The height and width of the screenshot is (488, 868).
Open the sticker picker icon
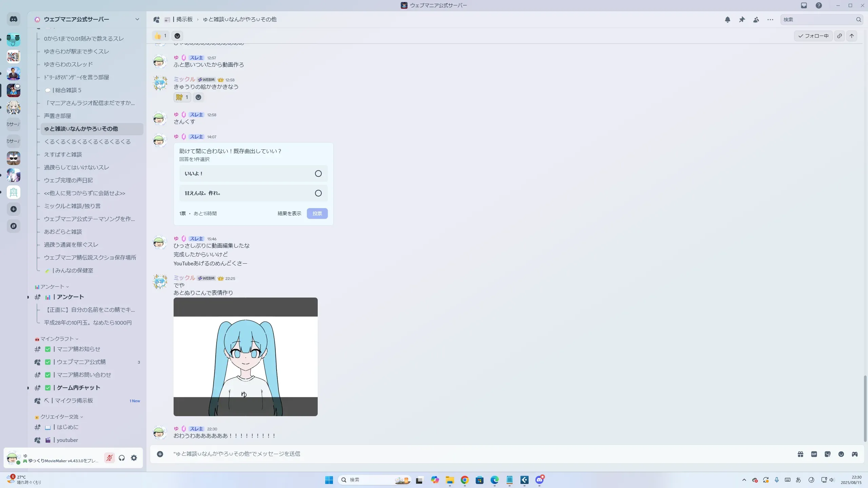[828, 454]
